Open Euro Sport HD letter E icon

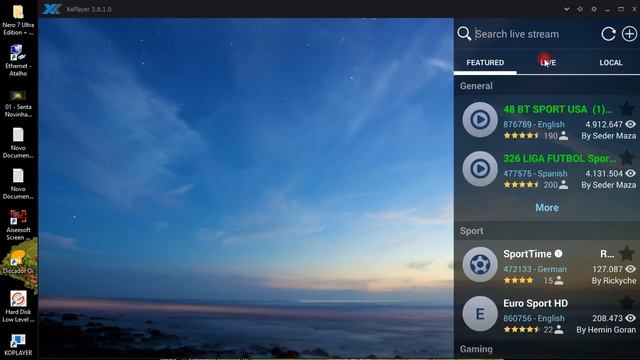[x=480, y=313]
